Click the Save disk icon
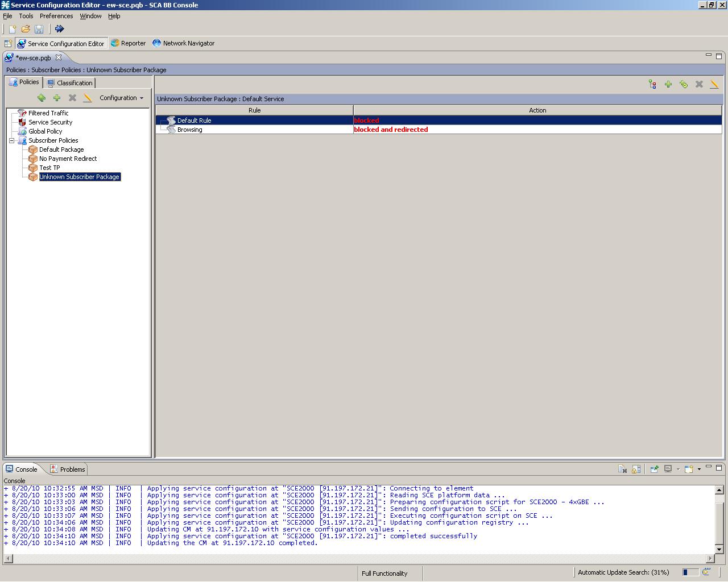 (x=39, y=29)
